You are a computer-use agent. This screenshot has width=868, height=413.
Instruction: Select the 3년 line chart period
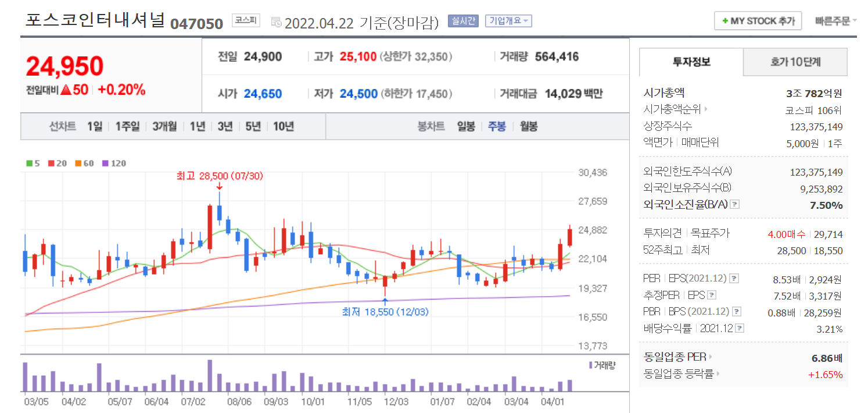225,126
